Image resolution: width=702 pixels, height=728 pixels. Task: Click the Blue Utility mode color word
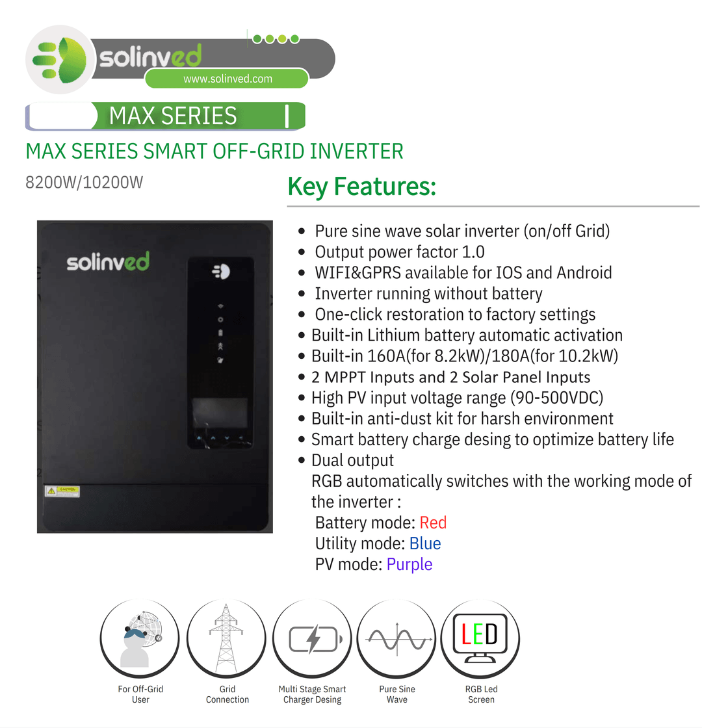pos(425,543)
